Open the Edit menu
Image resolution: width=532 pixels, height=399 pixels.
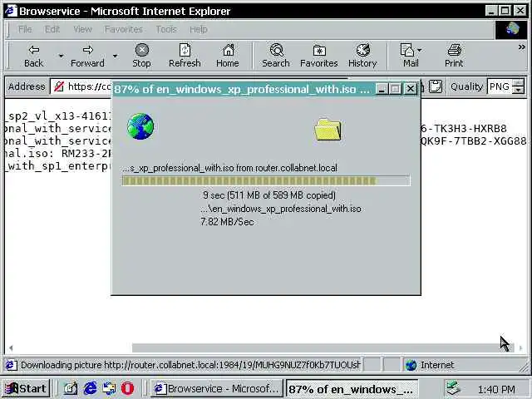[x=52, y=30]
